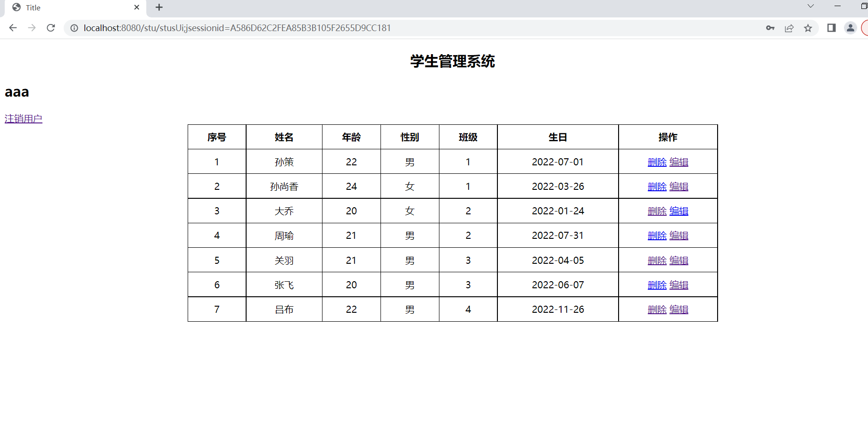Click 删除 for student 大乔
The image size is (868, 431).
point(657,211)
